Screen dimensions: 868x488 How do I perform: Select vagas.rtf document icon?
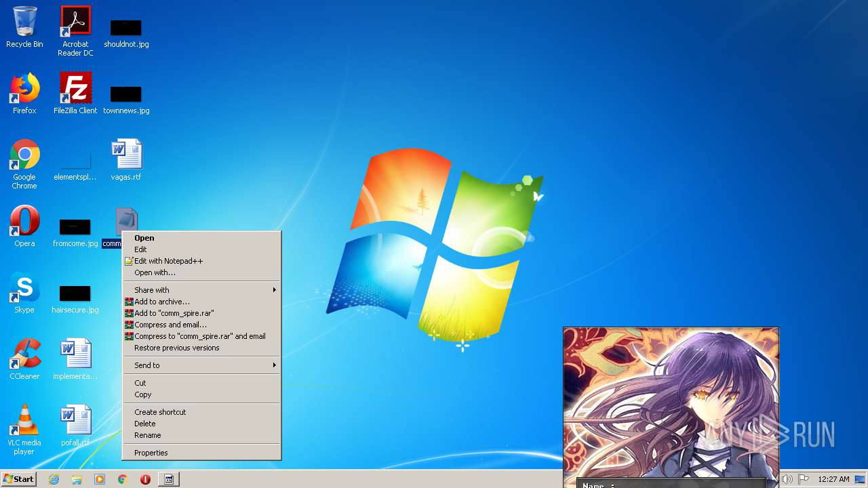point(126,160)
